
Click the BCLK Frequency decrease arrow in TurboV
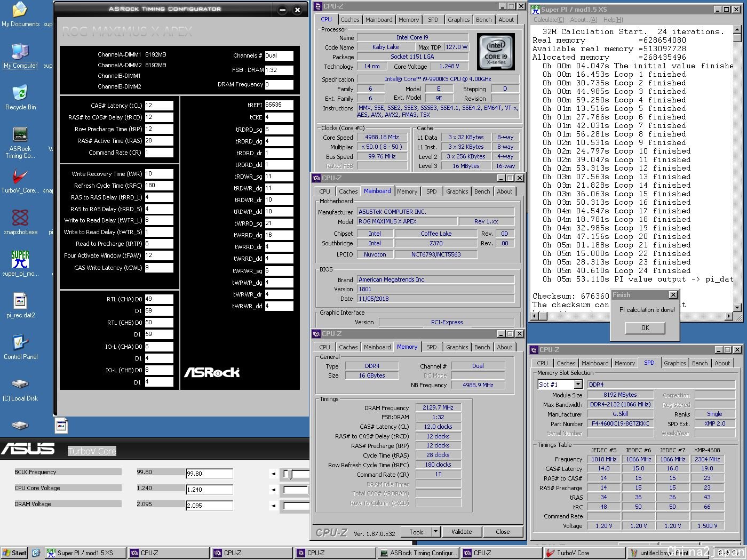pyautogui.click(x=273, y=474)
